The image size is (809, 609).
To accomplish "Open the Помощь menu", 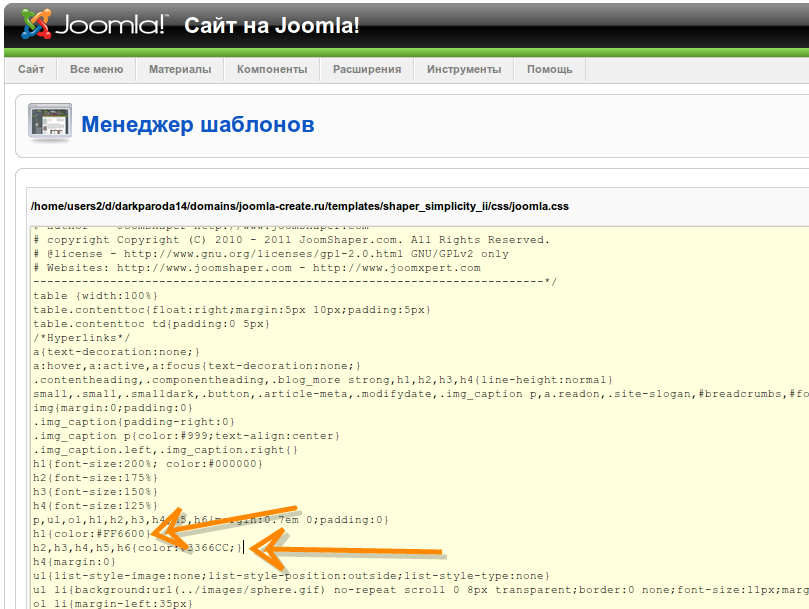I will [x=549, y=69].
